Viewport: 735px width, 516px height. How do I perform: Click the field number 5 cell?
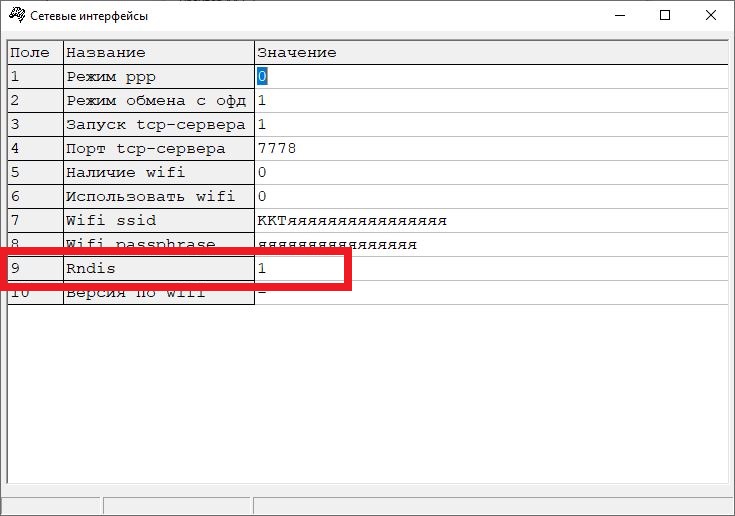pyautogui.click(x=35, y=173)
